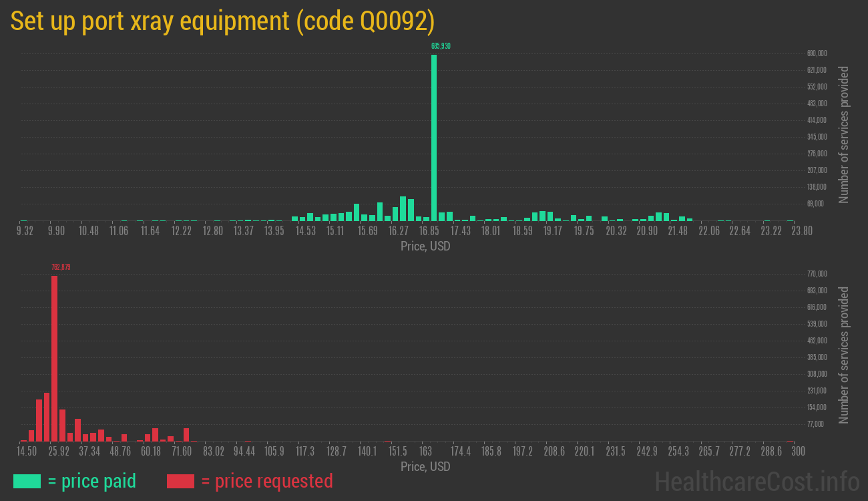Select the tallest green bar in top chart
868x501 pixels.
click(x=434, y=137)
